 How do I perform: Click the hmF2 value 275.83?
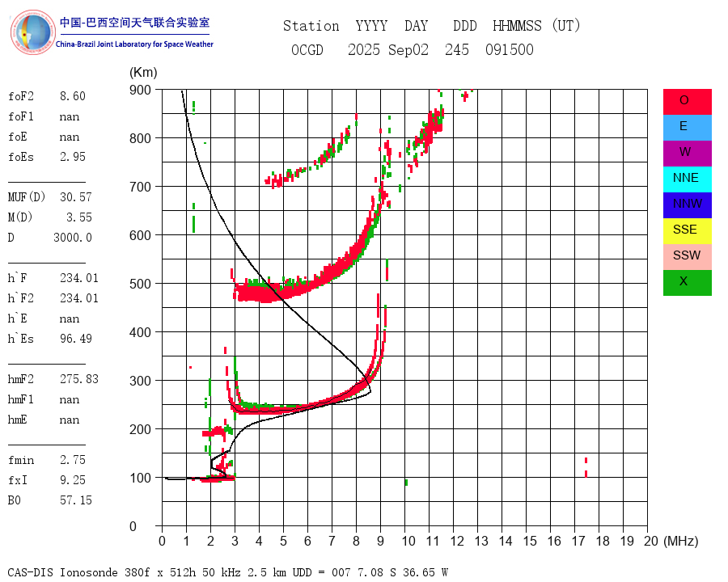(x=79, y=379)
